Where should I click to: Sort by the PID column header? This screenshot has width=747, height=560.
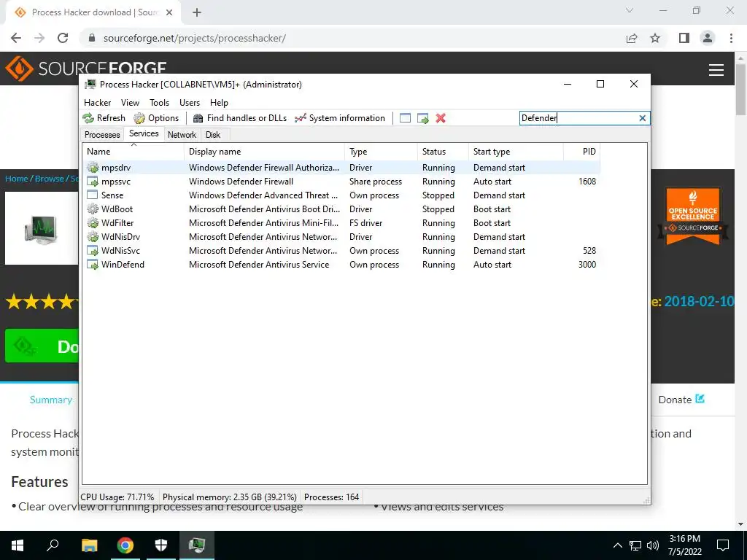tap(581, 152)
